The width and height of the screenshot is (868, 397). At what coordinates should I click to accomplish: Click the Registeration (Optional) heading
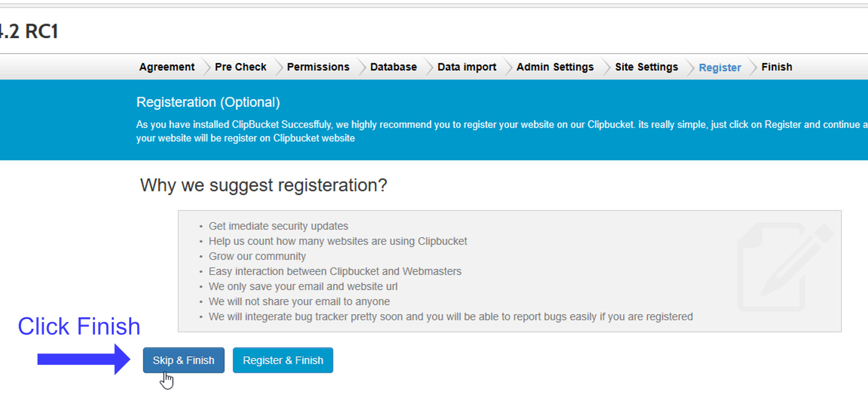[x=208, y=102]
